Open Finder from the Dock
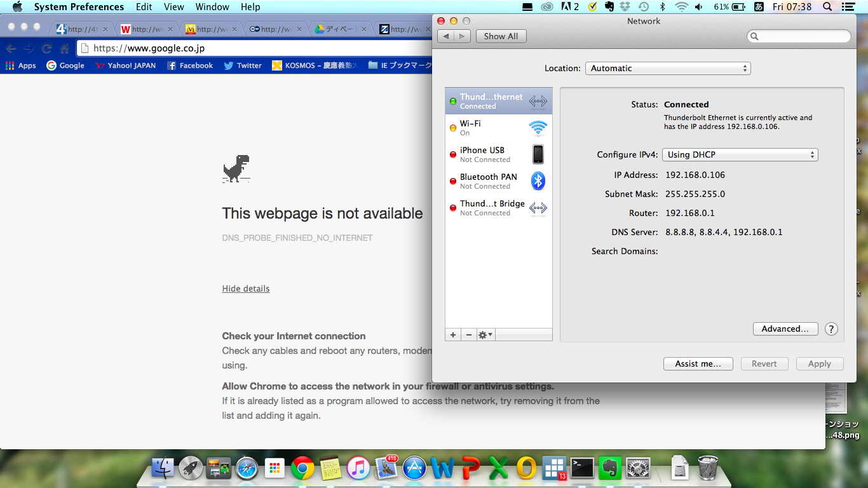 coord(163,468)
